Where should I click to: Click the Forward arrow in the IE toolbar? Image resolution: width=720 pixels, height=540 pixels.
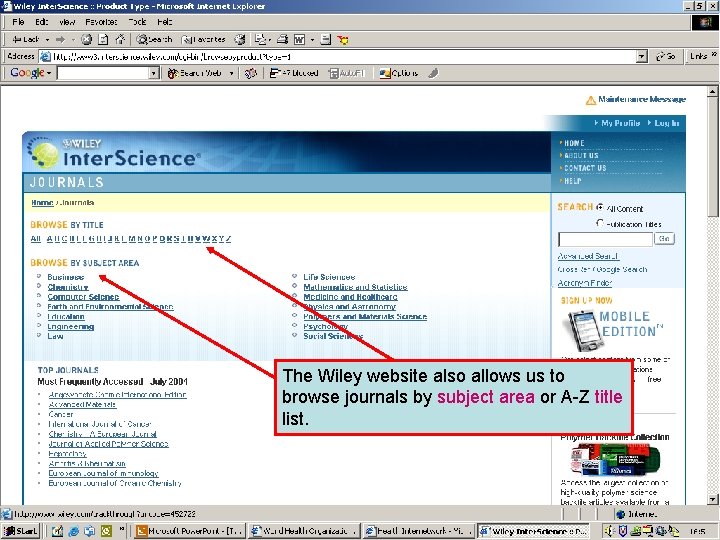[61, 39]
